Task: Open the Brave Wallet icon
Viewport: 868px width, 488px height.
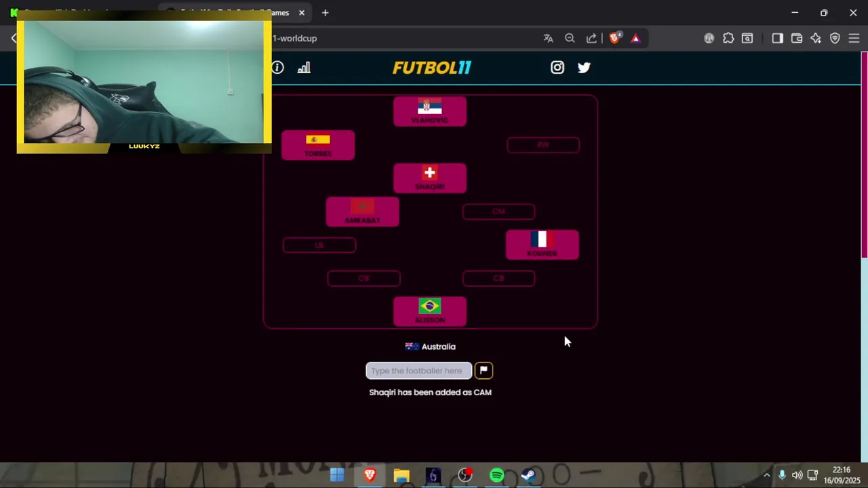Action: (x=797, y=38)
